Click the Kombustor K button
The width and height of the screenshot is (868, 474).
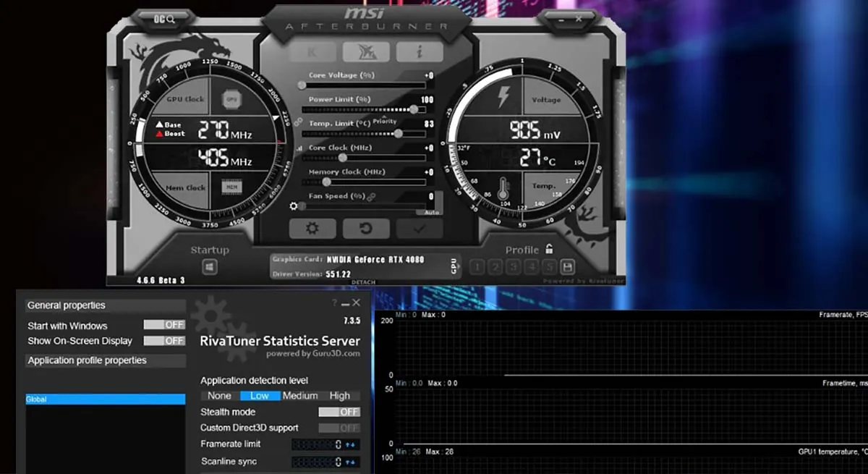(312, 52)
